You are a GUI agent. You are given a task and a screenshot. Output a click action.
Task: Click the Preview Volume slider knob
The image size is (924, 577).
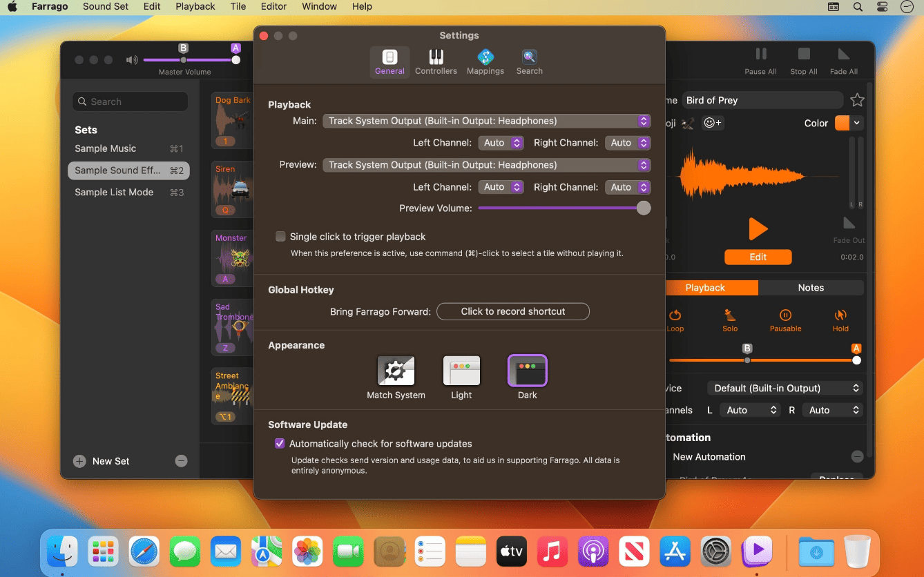pos(644,208)
